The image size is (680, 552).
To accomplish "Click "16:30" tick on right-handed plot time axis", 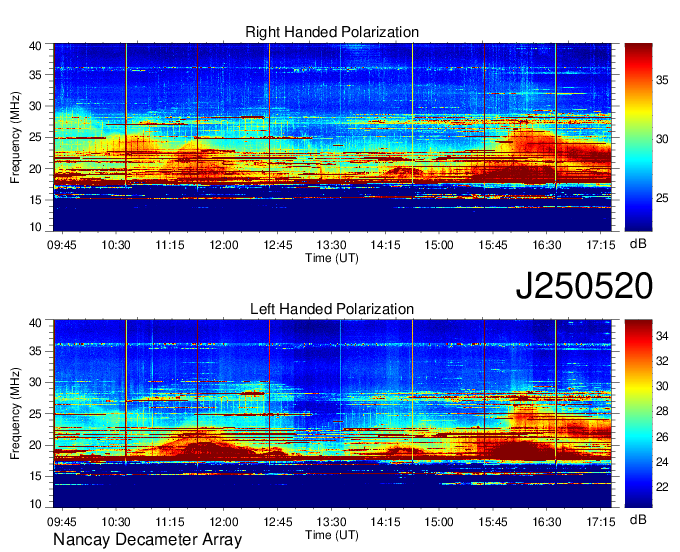I will click(x=547, y=245).
